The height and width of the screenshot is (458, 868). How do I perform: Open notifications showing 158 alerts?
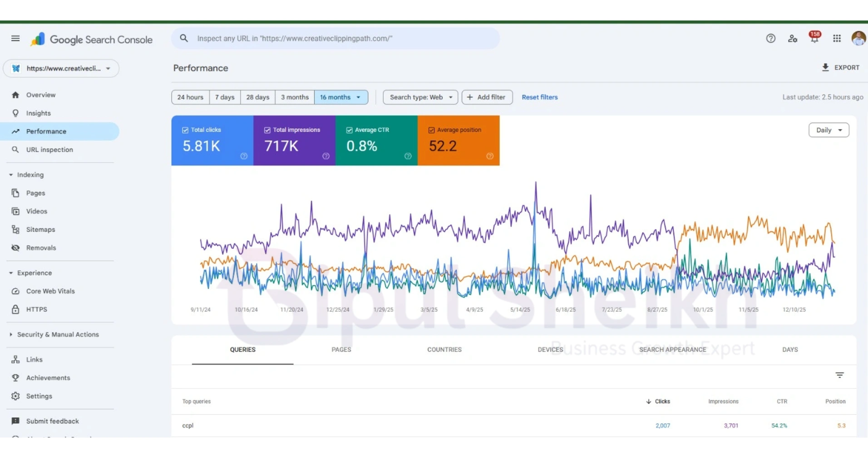814,38
